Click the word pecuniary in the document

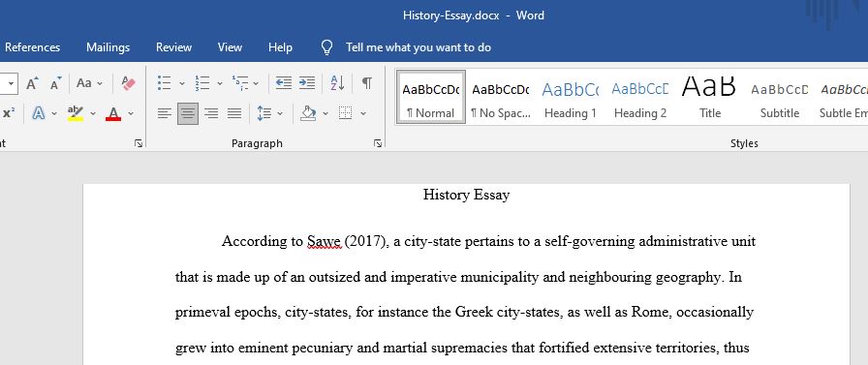click(324, 348)
